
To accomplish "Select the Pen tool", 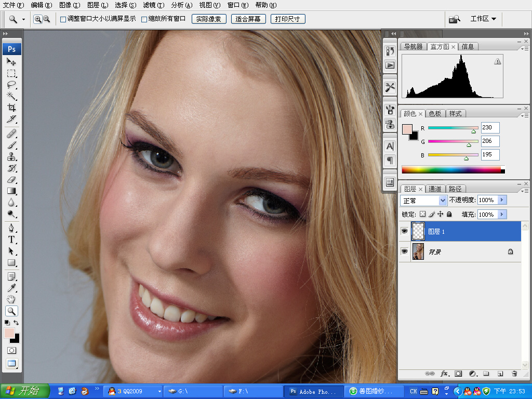I will (11, 228).
